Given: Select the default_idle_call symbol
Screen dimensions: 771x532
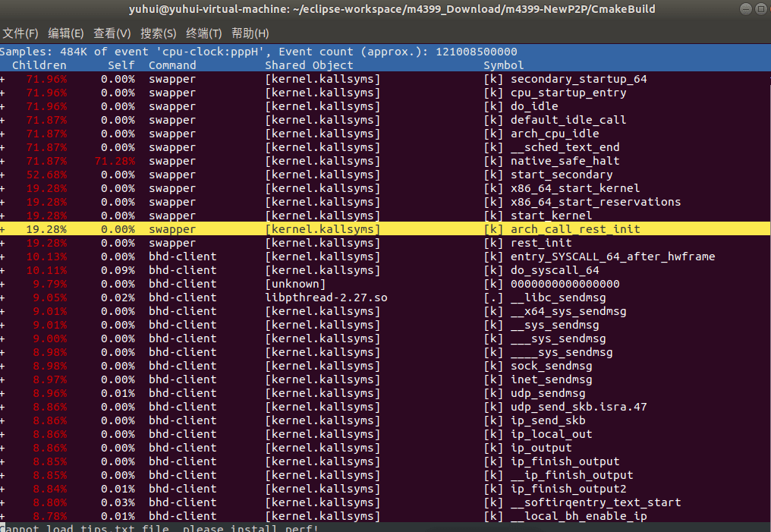Looking at the screenshot, I should click(568, 120).
